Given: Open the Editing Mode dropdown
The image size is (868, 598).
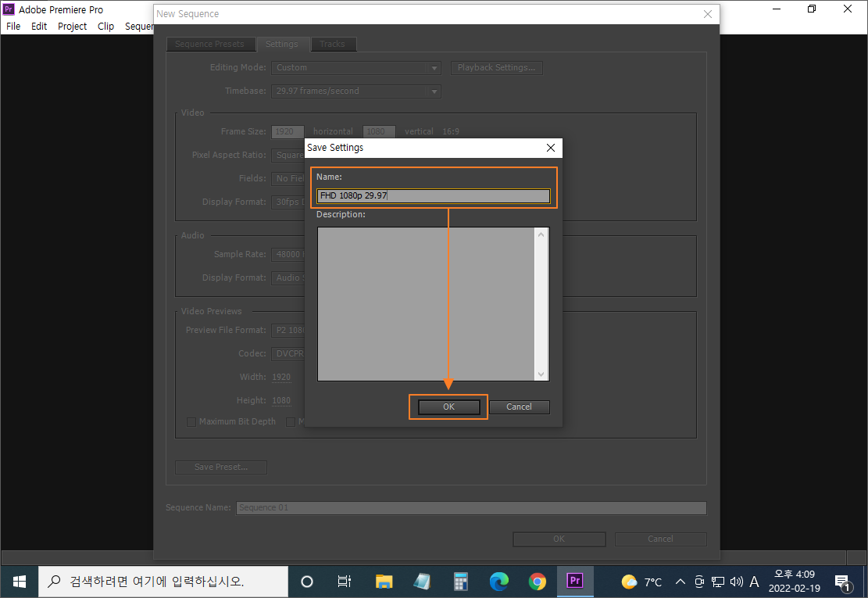Looking at the screenshot, I should click(x=356, y=67).
